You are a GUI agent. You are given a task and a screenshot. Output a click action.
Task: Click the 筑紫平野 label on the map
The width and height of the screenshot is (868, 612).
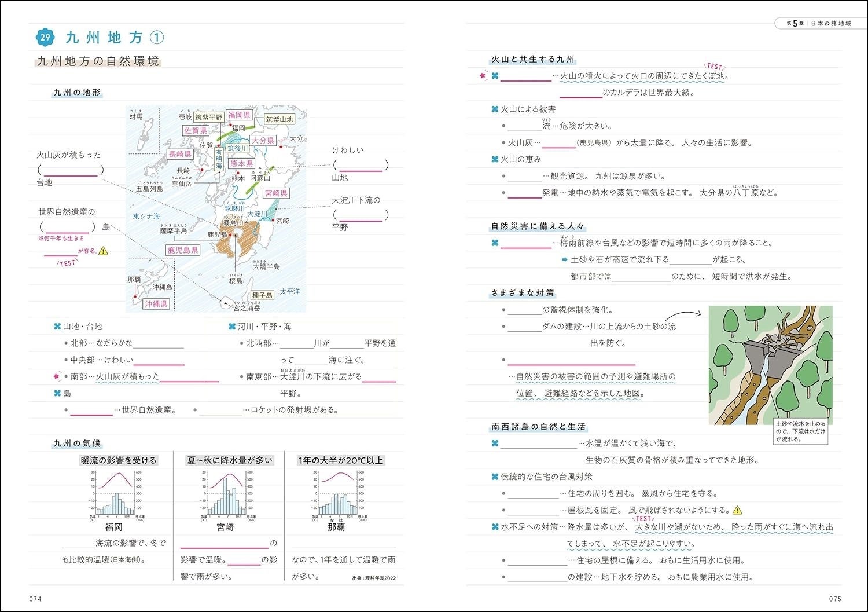(x=208, y=117)
